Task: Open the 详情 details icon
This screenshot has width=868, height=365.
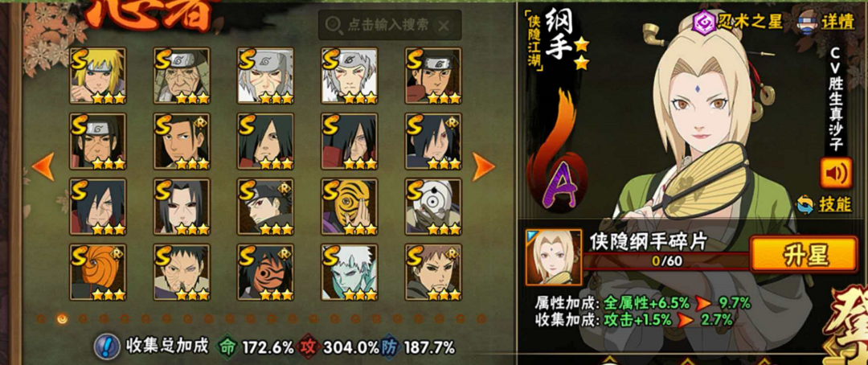Action: coord(825,23)
